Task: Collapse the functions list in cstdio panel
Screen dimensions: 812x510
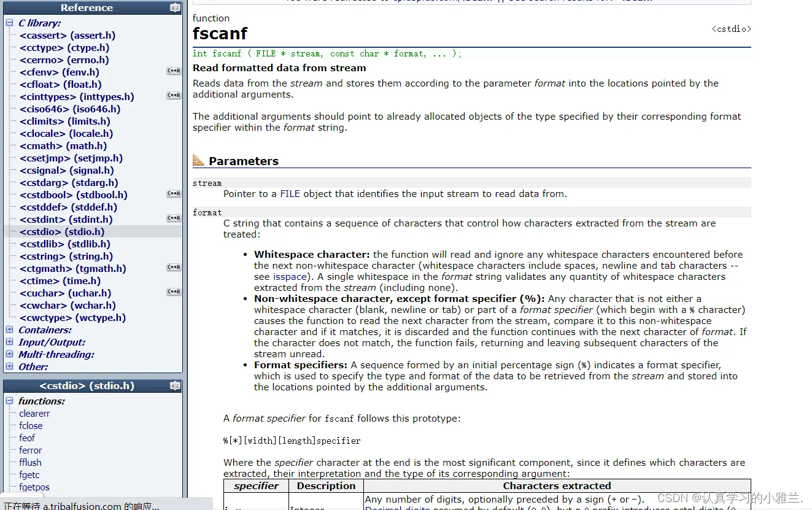Action: 9,401
